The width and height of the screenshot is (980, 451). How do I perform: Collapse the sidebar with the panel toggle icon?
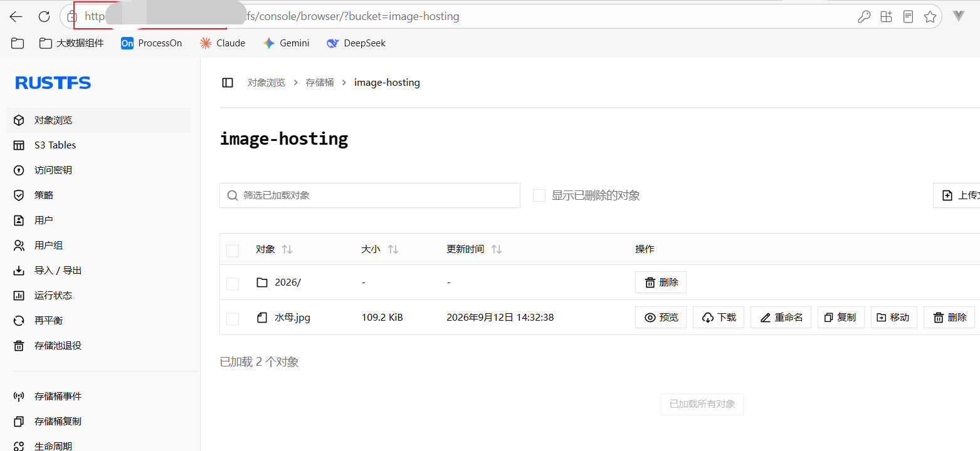click(x=228, y=83)
